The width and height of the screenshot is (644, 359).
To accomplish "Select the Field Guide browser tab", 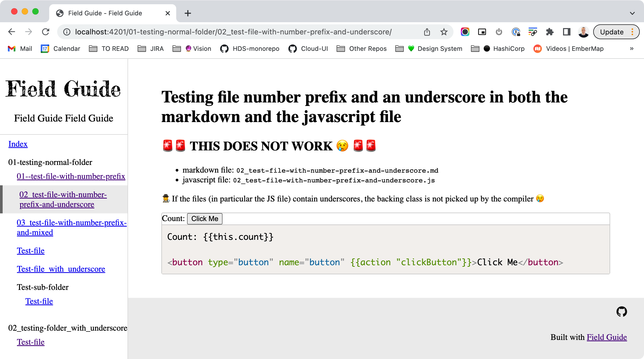I will coord(106,13).
